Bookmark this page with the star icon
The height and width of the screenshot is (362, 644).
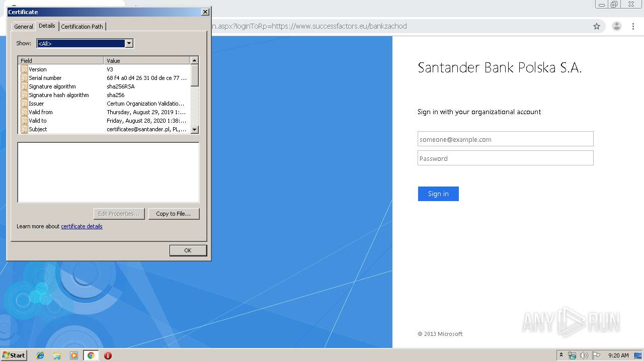[597, 26]
